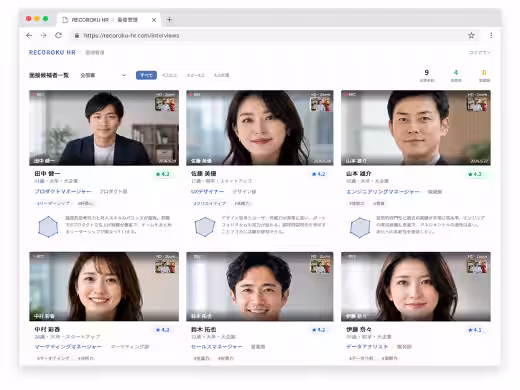Click 佐藤 美優's star rating badge
Viewport: 520px width, 390px height.
pyautogui.click(x=318, y=174)
